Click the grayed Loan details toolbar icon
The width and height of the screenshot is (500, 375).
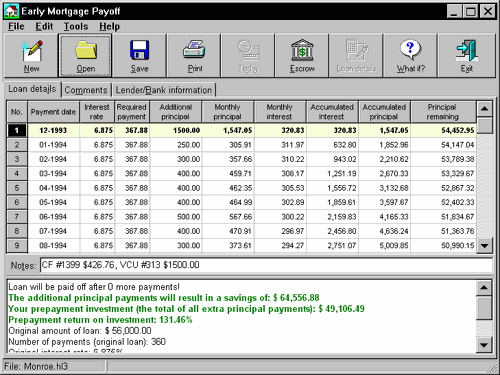[356, 56]
